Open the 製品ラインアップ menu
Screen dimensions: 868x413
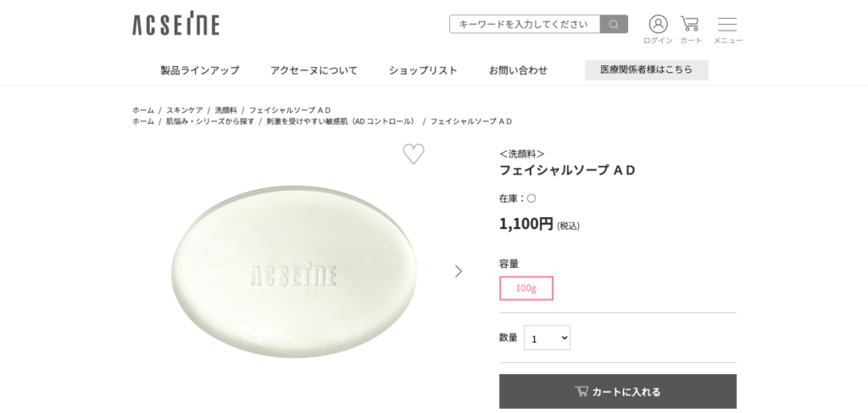200,70
